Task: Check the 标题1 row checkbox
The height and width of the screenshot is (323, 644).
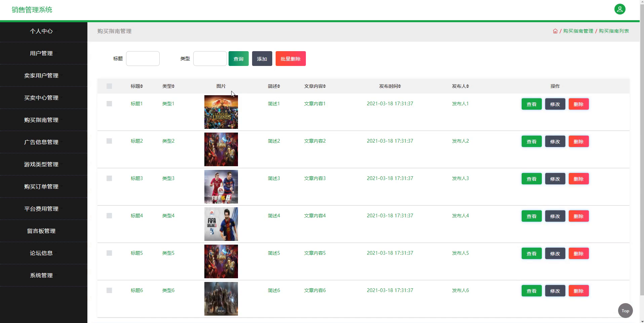Action: [109, 104]
